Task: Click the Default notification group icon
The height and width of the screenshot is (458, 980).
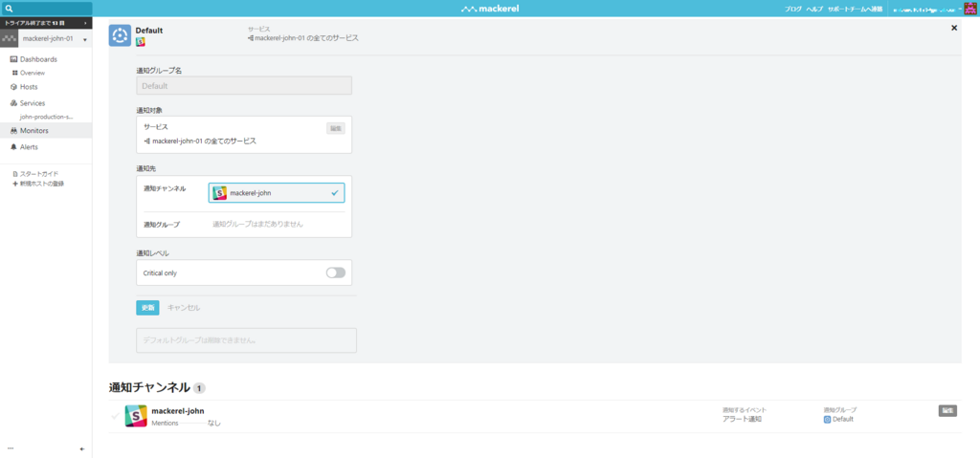Action: [x=120, y=35]
